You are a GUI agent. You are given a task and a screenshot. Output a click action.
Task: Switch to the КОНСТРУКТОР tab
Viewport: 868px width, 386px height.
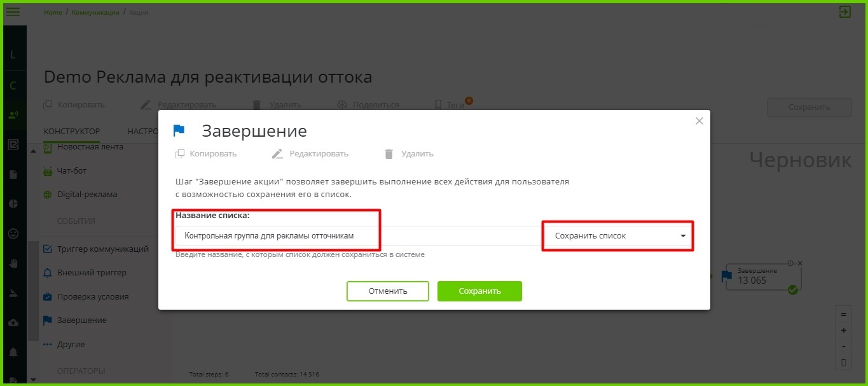point(72,131)
